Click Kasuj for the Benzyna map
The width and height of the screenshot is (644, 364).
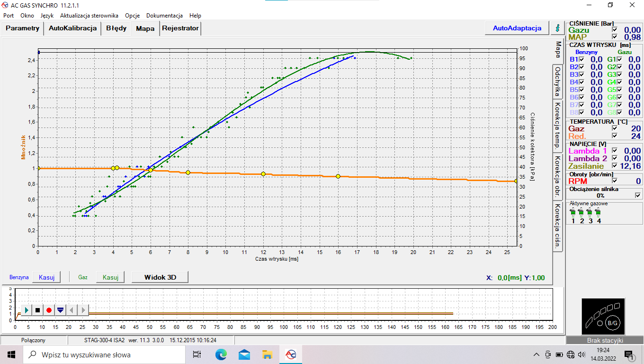coord(47,277)
